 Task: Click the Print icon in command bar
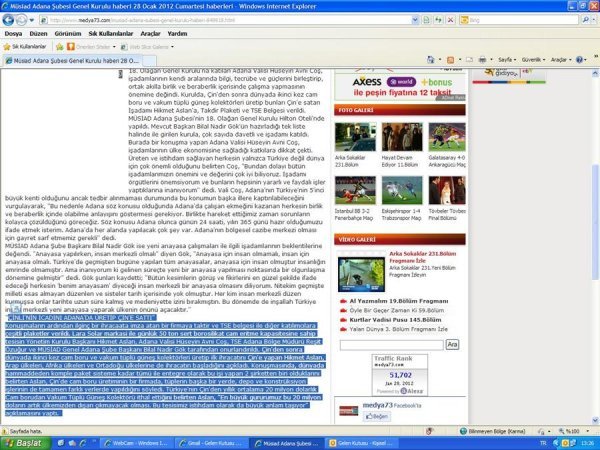tap(483, 60)
